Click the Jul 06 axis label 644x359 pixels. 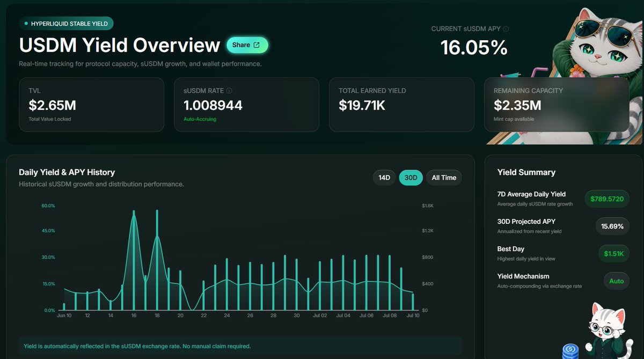367,316
